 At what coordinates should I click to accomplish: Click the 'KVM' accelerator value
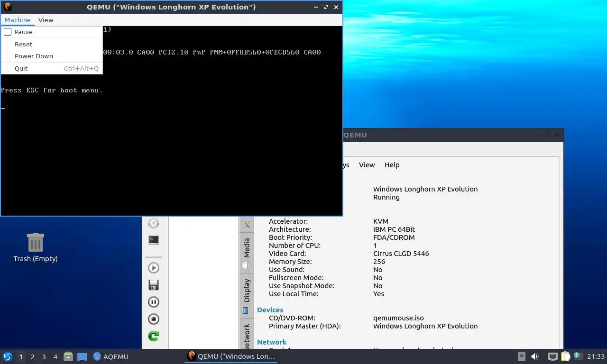pos(381,221)
